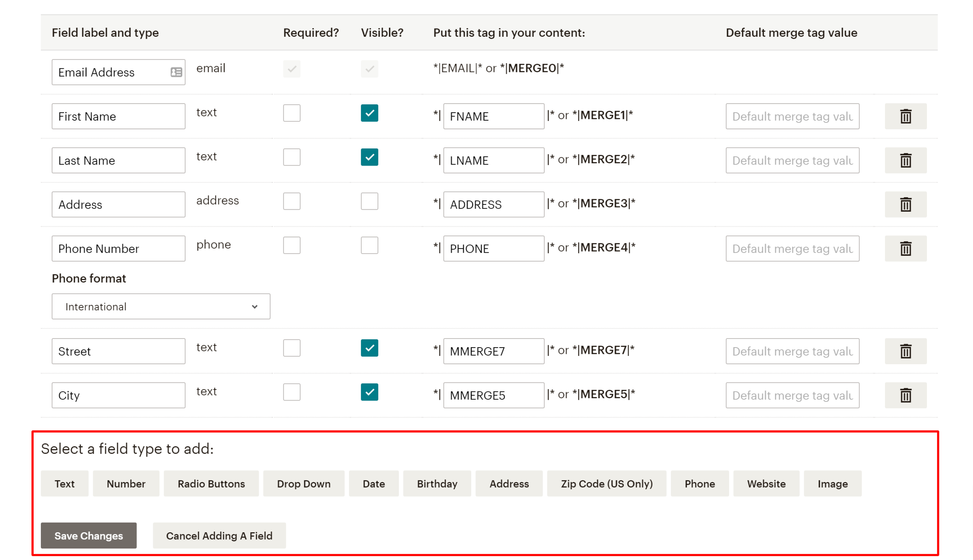This screenshot has width=973, height=560.
Task: Check Required for Address field
Action: pos(291,201)
